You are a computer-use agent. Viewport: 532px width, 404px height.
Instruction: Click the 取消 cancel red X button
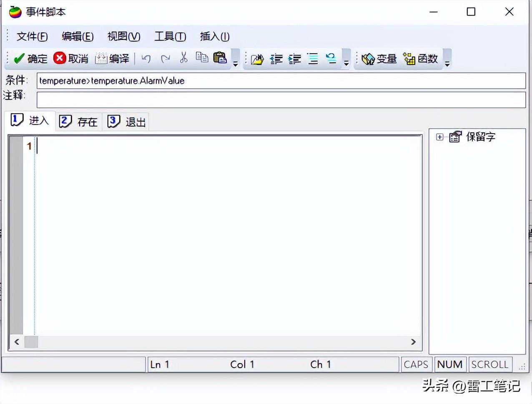click(71, 59)
